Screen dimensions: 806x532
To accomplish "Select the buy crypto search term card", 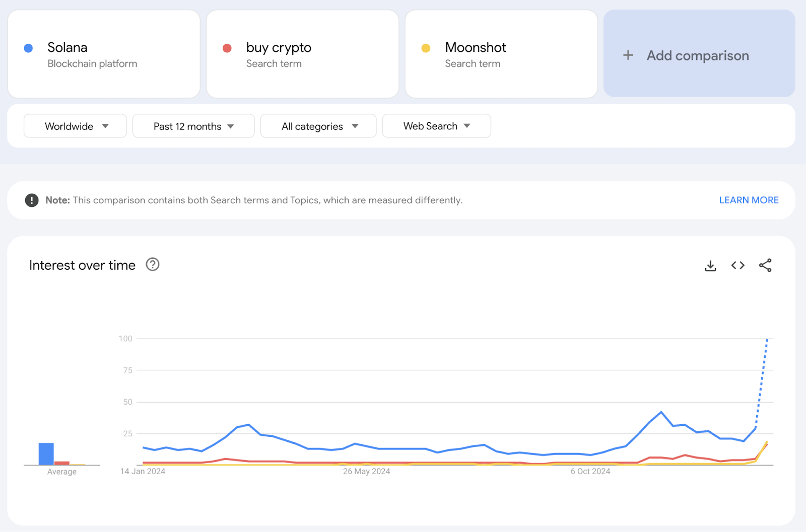I will click(302, 54).
